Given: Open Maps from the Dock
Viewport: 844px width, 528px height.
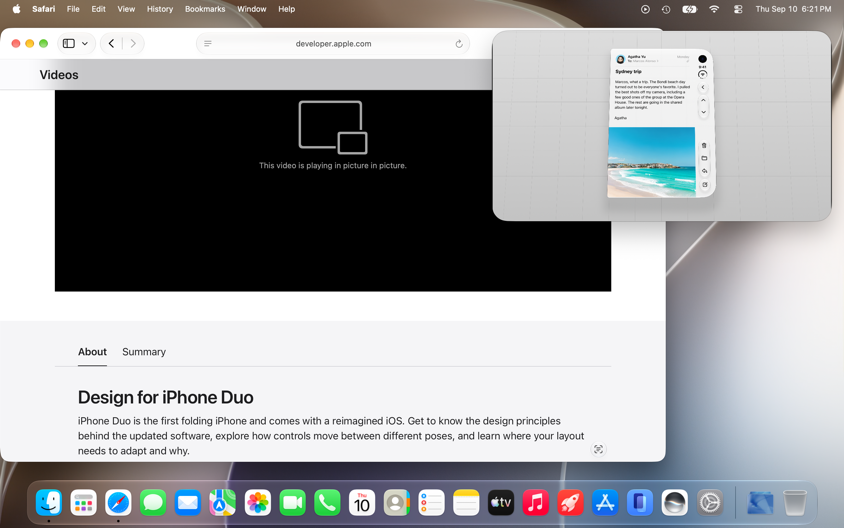Looking at the screenshot, I should [x=222, y=503].
